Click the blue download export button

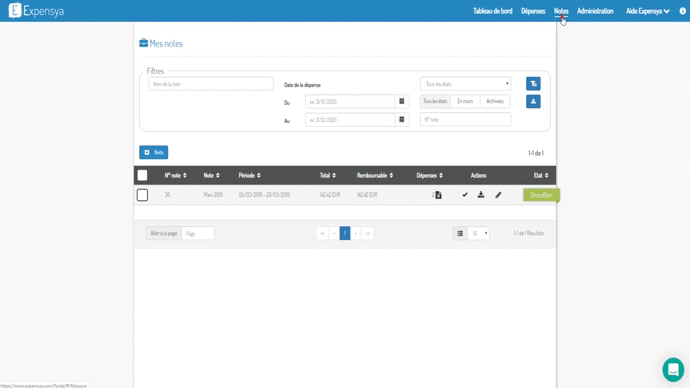[x=533, y=102]
